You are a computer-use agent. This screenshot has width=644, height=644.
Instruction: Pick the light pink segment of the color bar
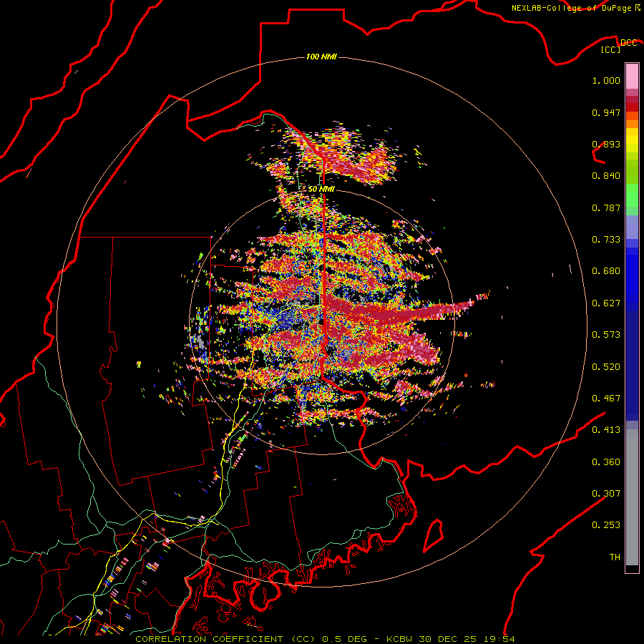pos(632,76)
